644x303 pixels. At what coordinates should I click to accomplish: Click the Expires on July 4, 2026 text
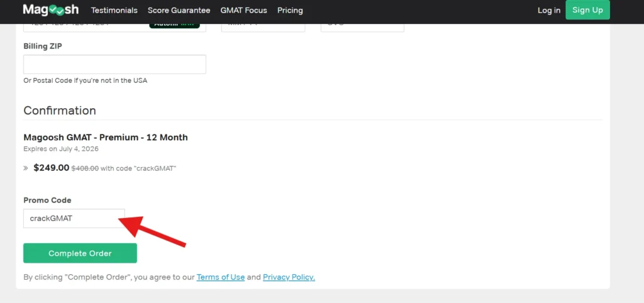(x=61, y=148)
